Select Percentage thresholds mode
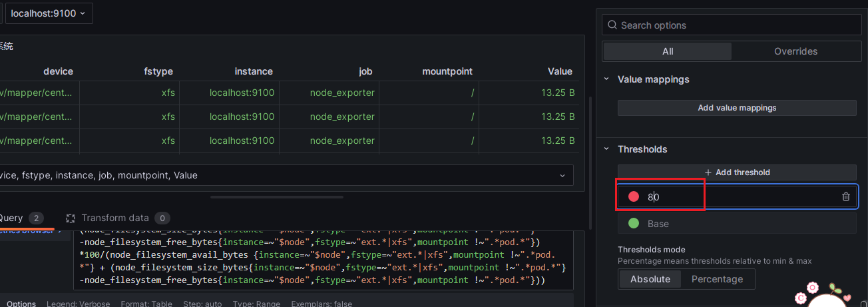The width and height of the screenshot is (868, 307). pos(717,279)
